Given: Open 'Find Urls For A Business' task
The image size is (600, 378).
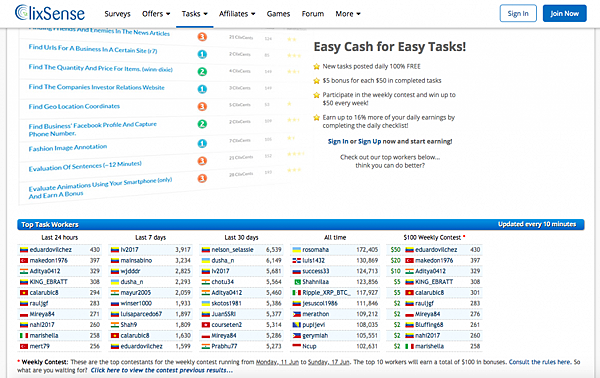Looking at the screenshot, I should (93, 49).
